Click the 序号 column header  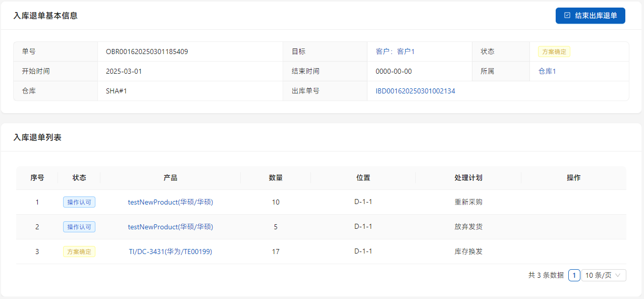pos(37,178)
